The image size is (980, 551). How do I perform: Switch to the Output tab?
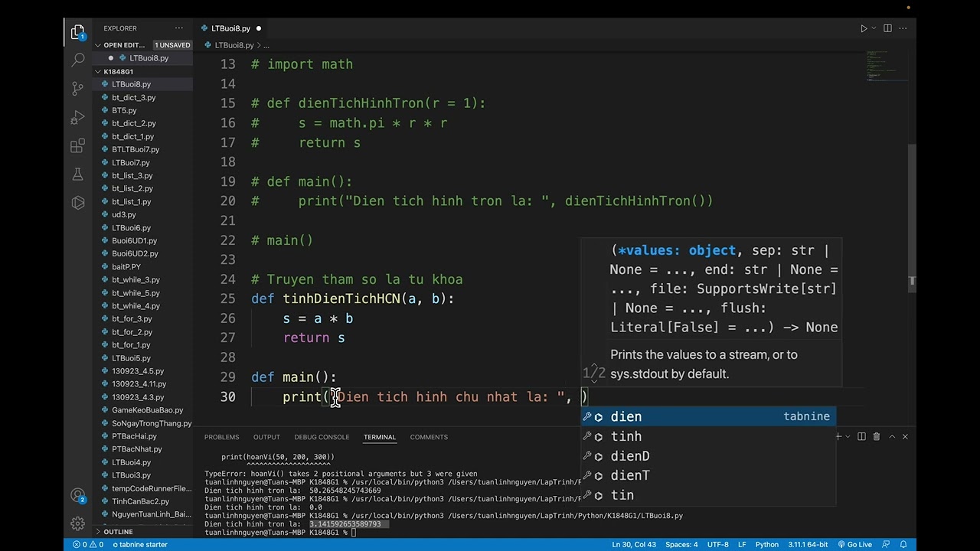click(266, 437)
